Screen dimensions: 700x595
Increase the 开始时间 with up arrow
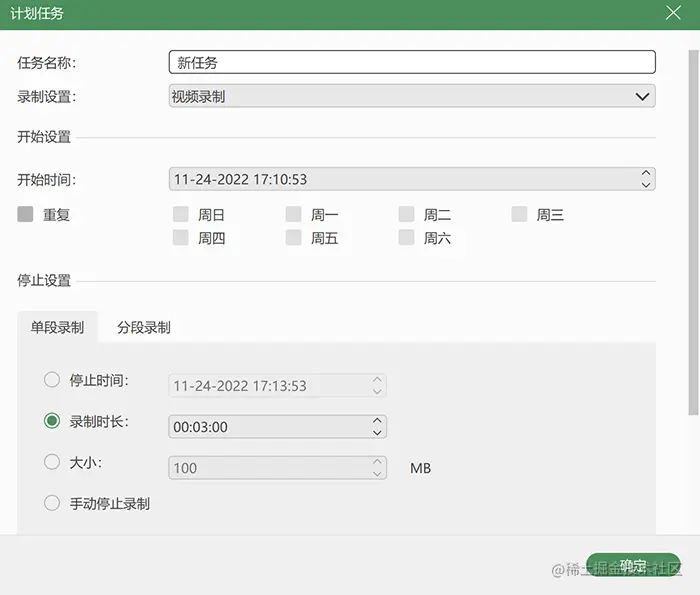(646, 173)
